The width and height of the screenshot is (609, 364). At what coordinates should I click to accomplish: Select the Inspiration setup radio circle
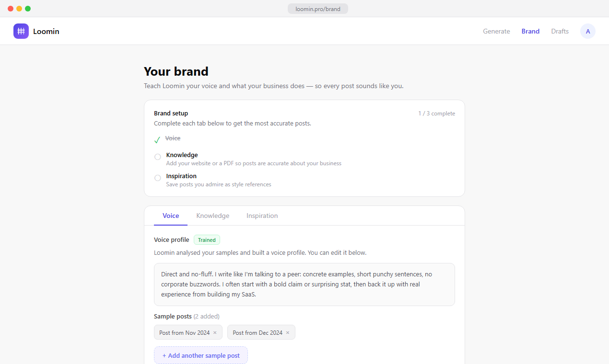pos(158,178)
